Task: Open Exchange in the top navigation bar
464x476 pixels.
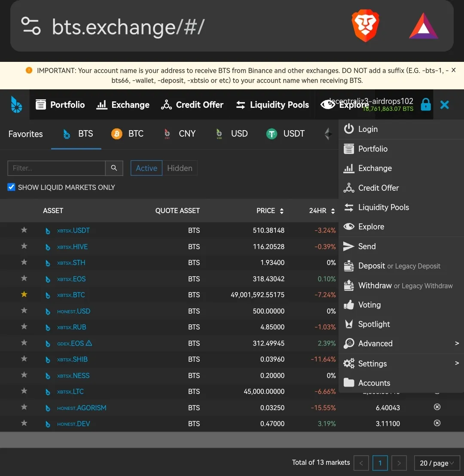Action: 123,105
